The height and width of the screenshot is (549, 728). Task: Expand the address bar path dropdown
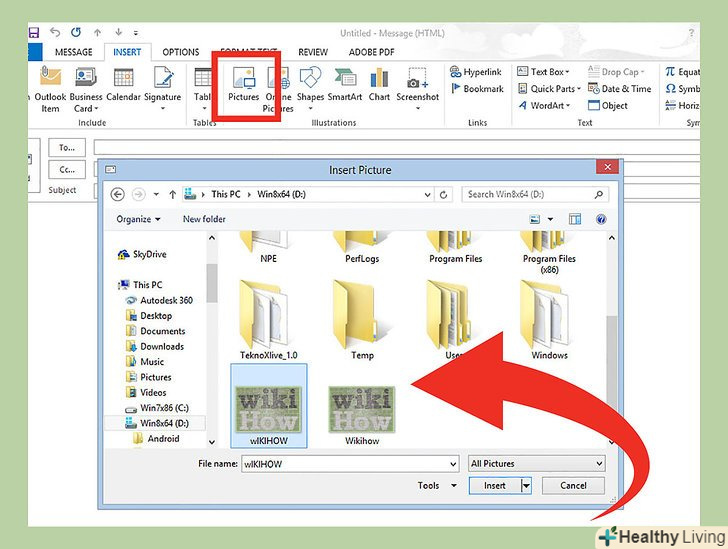pyautogui.click(x=427, y=195)
